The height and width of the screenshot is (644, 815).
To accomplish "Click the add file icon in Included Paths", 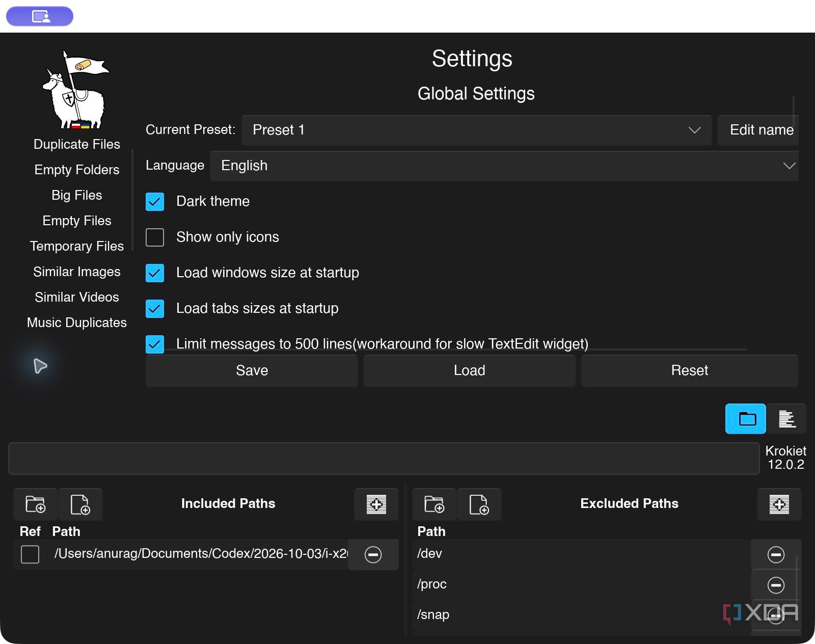I will pyautogui.click(x=80, y=504).
